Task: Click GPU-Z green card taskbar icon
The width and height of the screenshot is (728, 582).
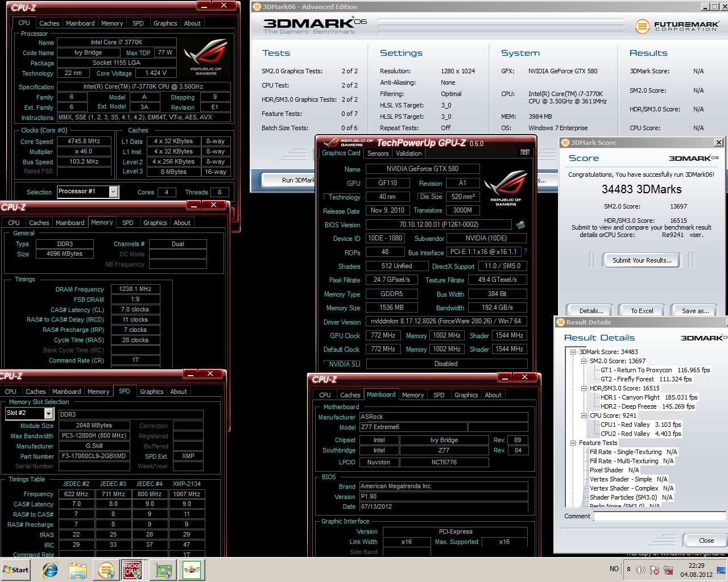Action: (164, 569)
